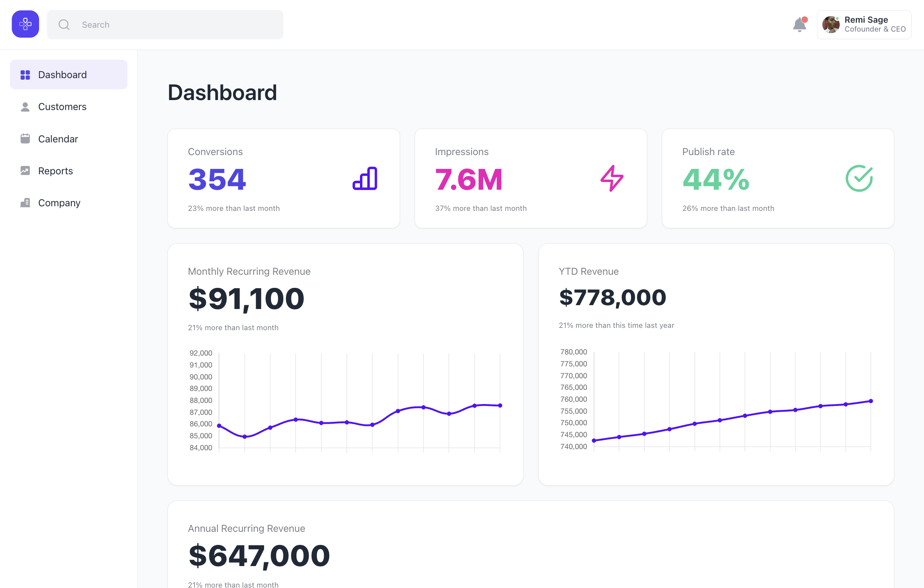Click last data point on Monthly Revenue chart
924x588 pixels.
coord(500,405)
